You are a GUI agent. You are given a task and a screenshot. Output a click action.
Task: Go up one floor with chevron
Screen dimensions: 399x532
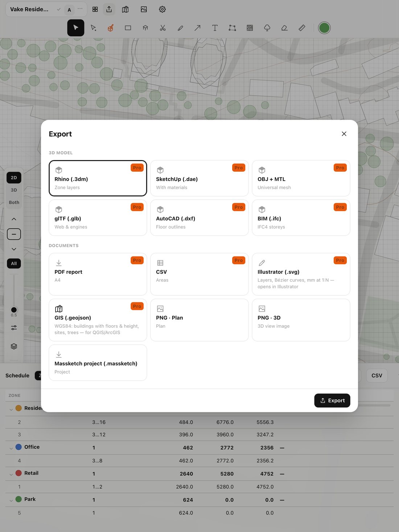pos(14,219)
